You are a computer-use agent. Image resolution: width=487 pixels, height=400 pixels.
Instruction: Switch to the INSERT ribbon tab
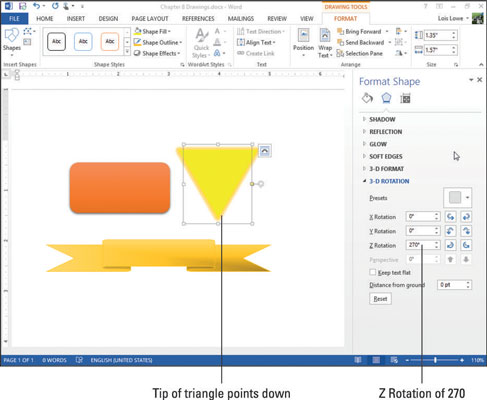click(x=76, y=19)
